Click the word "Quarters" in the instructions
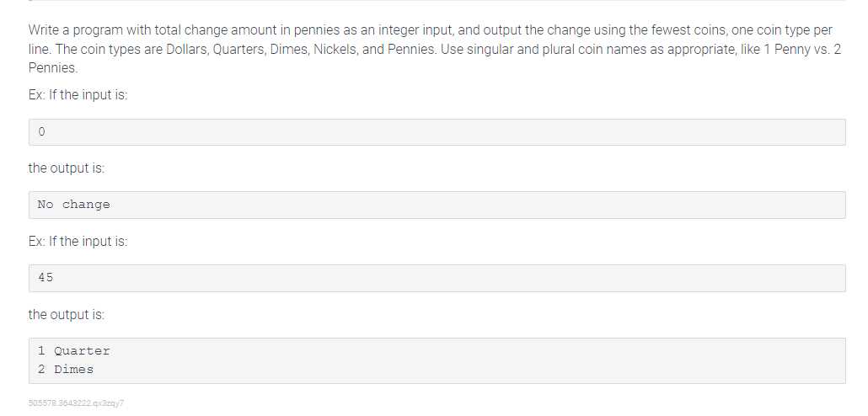This screenshot has height=416, width=868. tap(239, 49)
